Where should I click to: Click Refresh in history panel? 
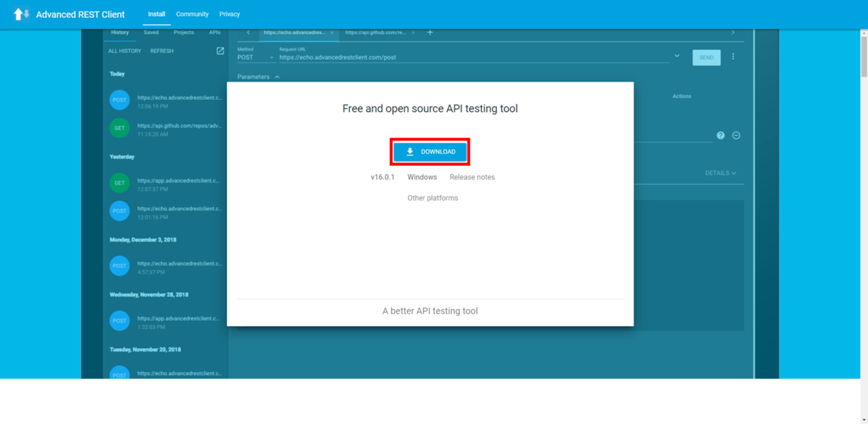[162, 51]
